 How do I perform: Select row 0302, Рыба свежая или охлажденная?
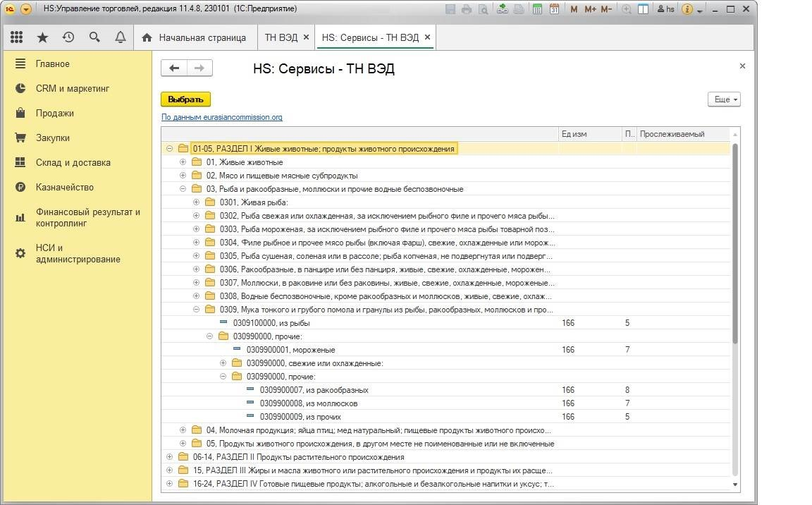[x=445, y=216]
